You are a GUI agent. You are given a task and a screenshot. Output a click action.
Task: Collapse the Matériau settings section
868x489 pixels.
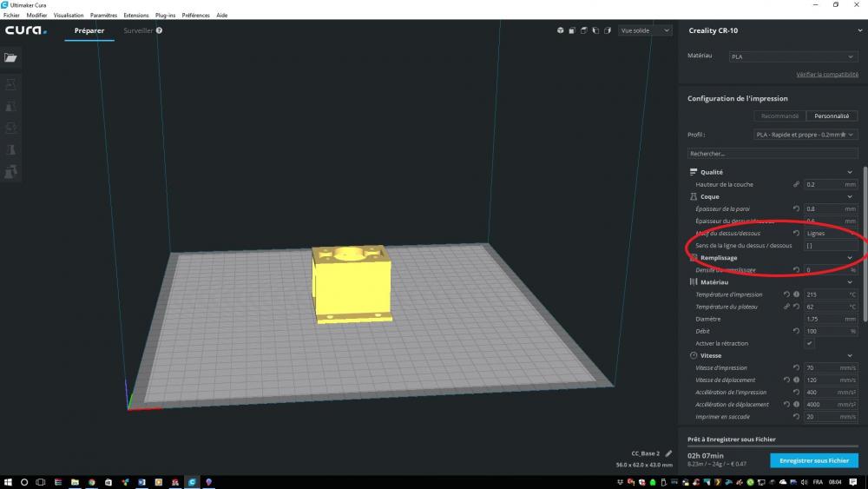850,282
